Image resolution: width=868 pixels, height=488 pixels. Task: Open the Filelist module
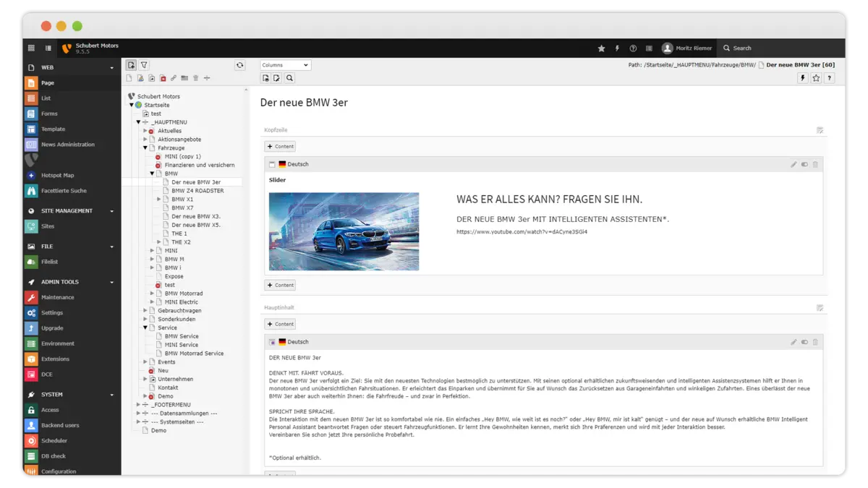(49, 262)
